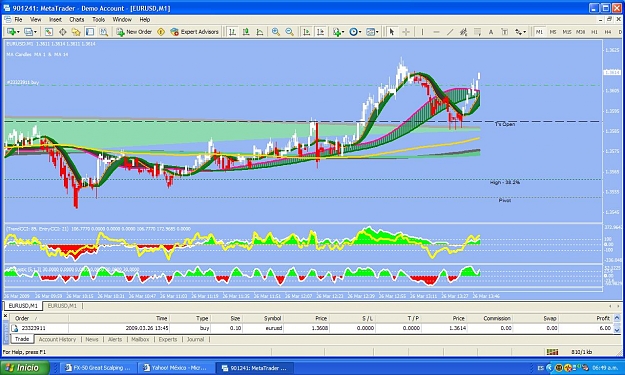
Task: Zoom out the chart
Action: coord(289,32)
